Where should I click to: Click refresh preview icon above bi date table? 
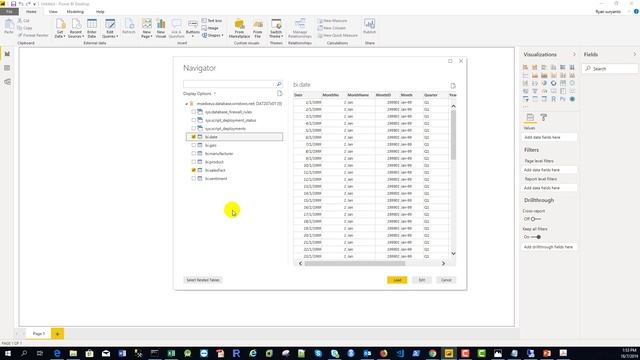click(x=453, y=86)
